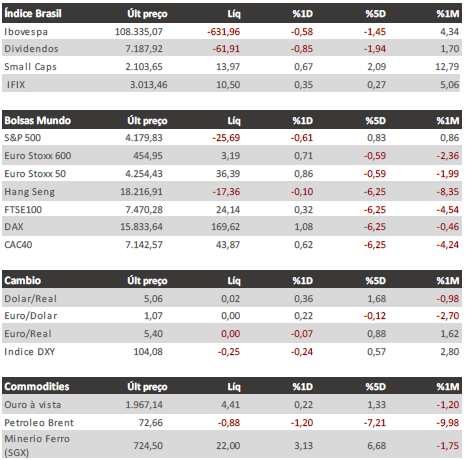Select the Ibovespa Líq value -631,96

223,32
